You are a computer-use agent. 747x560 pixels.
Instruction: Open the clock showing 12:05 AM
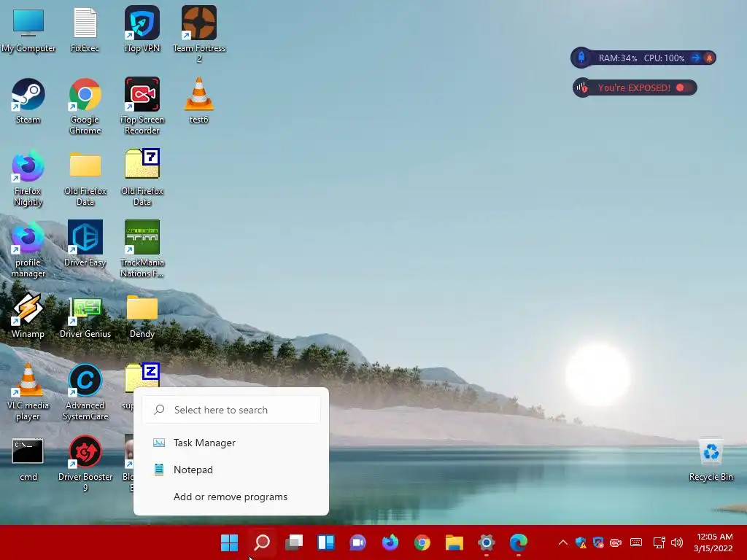(x=713, y=542)
